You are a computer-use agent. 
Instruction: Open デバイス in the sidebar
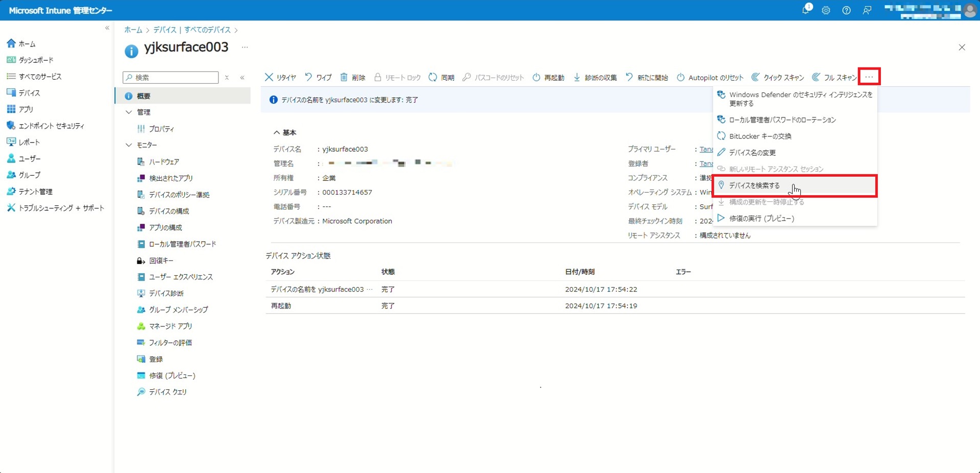pyautogui.click(x=23, y=93)
